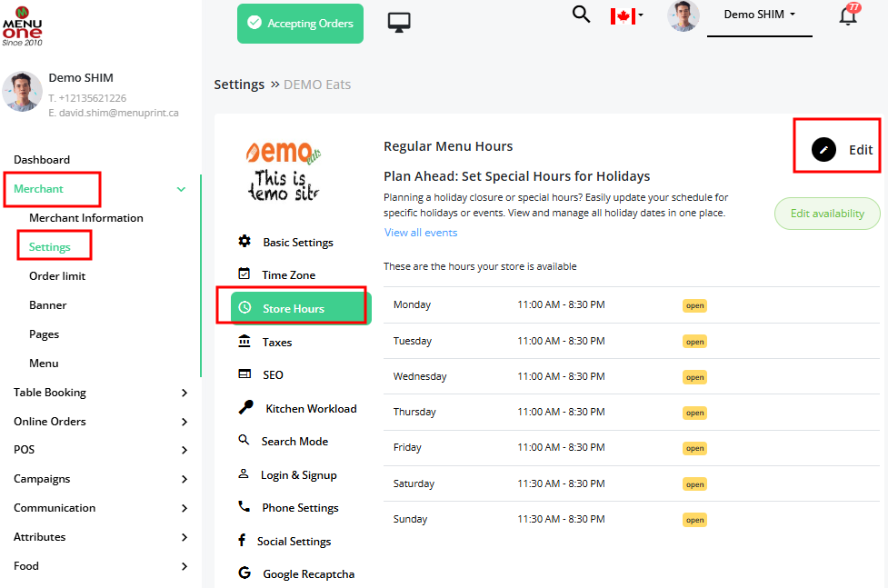Toggle the Accepting Orders button
The height and width of the screenshot is (588, 888).
[300, 24]
